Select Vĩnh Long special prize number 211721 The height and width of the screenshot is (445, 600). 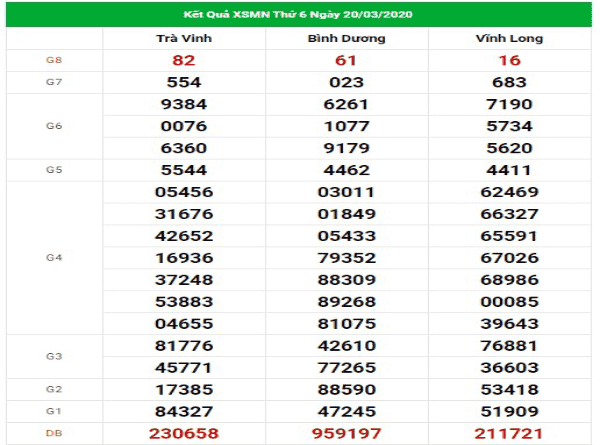pos(509,432)
